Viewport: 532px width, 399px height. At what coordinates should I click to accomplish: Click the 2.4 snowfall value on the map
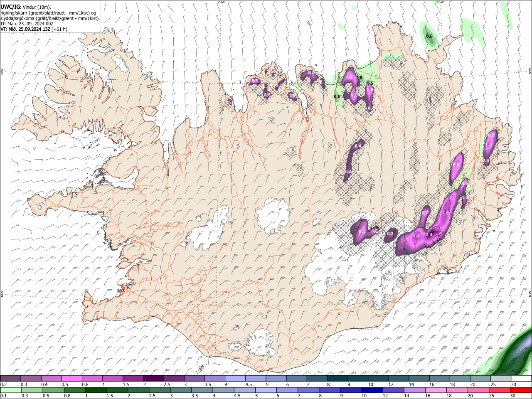click(429, 234)
